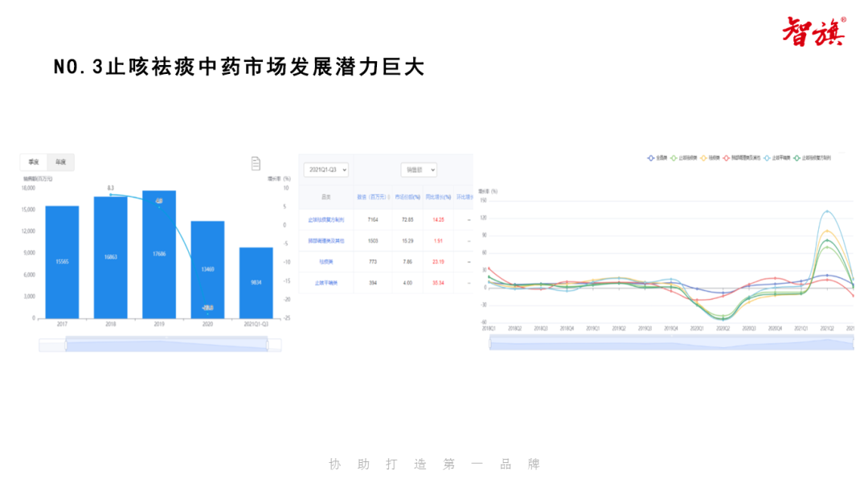Toggle the dark blue legend series
This screenshot has height=487, width=868.
pos(657,158)
